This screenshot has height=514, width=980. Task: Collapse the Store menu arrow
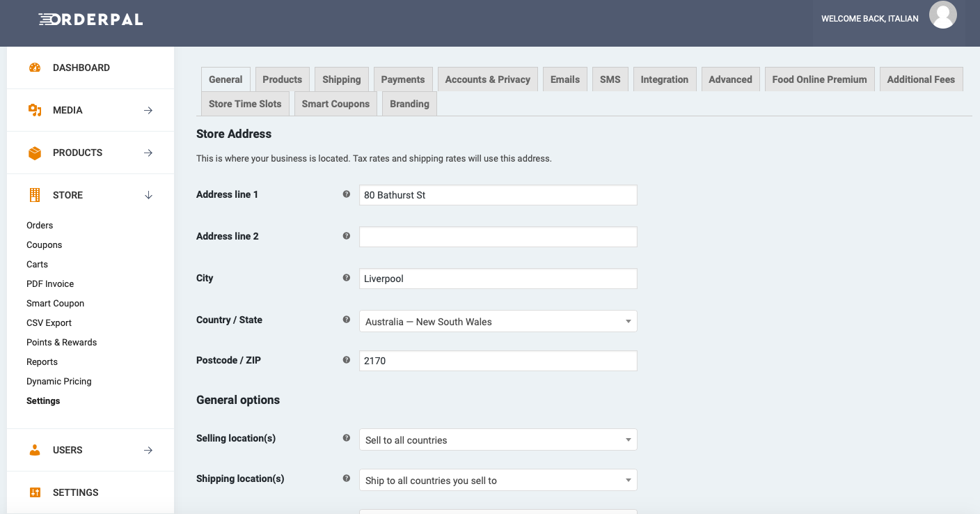148,195
